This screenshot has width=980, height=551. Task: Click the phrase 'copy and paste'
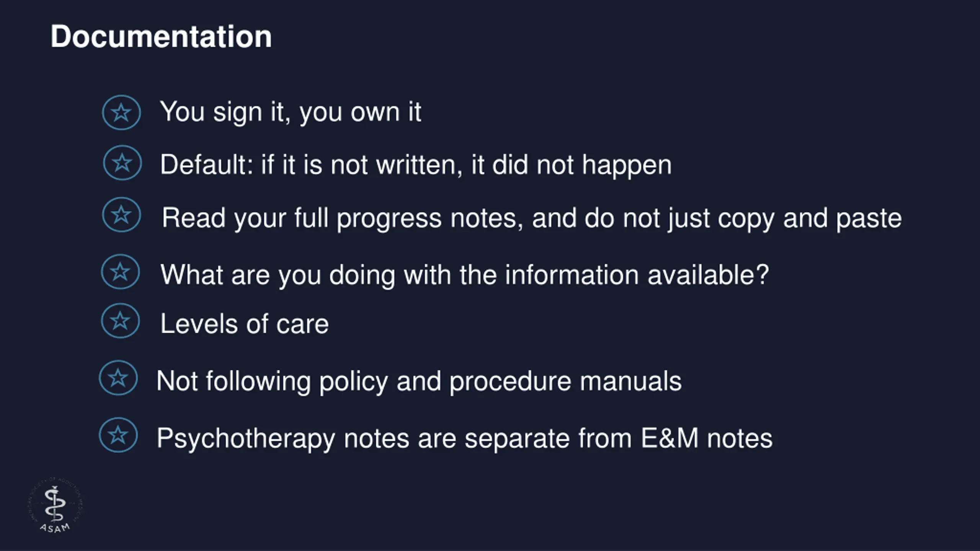(x=810, y=218)
